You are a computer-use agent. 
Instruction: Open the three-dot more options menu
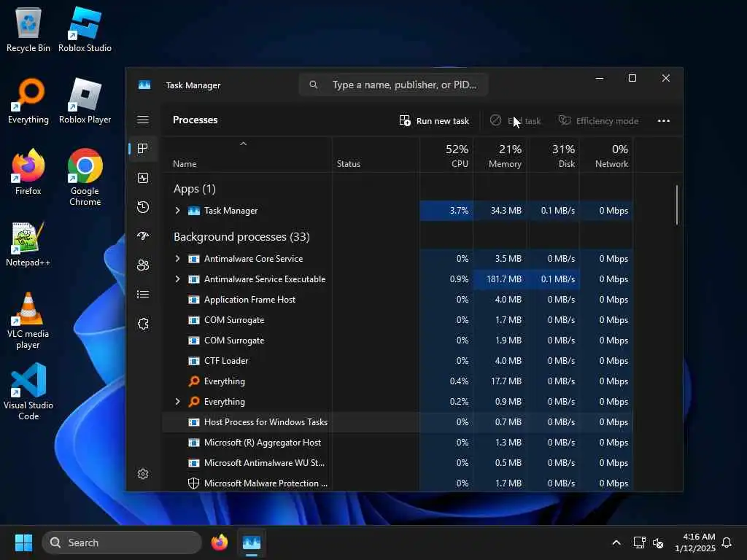(x=664, y=121)
